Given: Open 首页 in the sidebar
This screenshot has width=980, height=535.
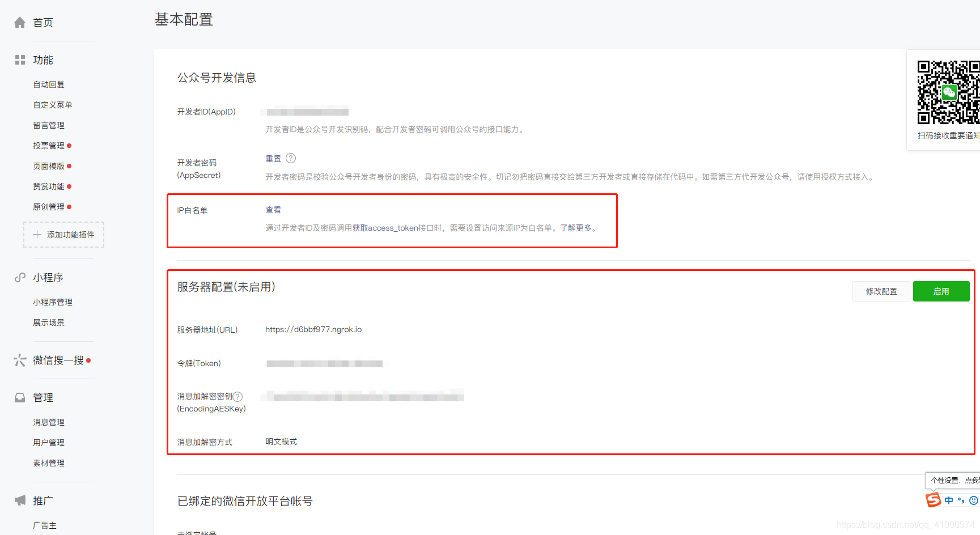Looking at the screenshot, I should [x=43, y=23].
